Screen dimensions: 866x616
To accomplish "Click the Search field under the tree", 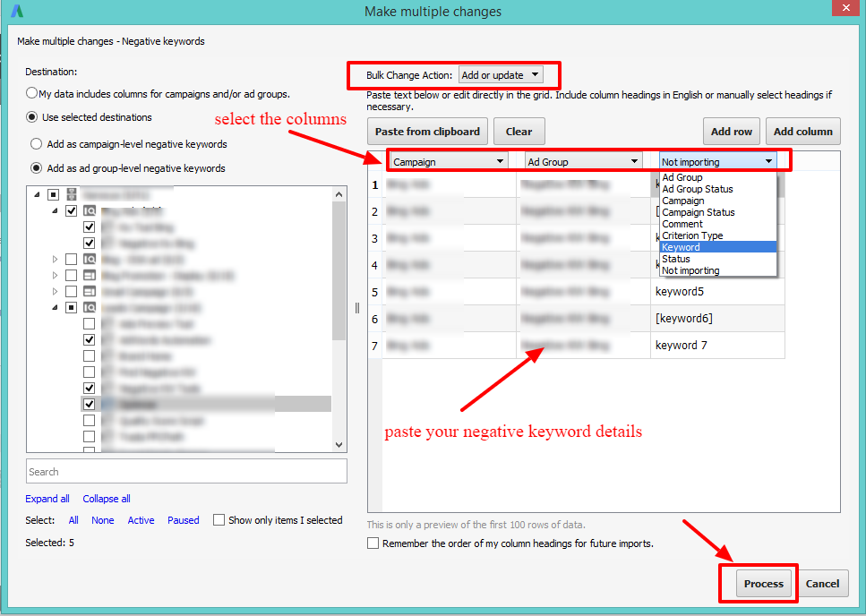I will [x=186, y=471].
